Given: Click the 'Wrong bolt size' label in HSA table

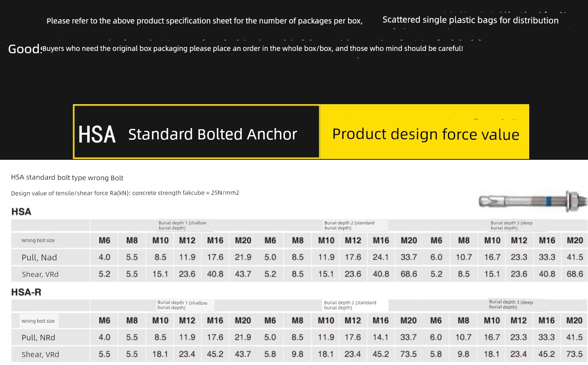Looking at the screenshot, I should click(38, 240).
